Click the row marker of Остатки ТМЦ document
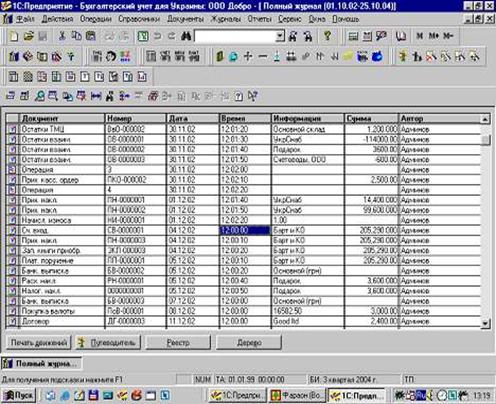This screenshot has width=496, height=404. click(12, 129)
